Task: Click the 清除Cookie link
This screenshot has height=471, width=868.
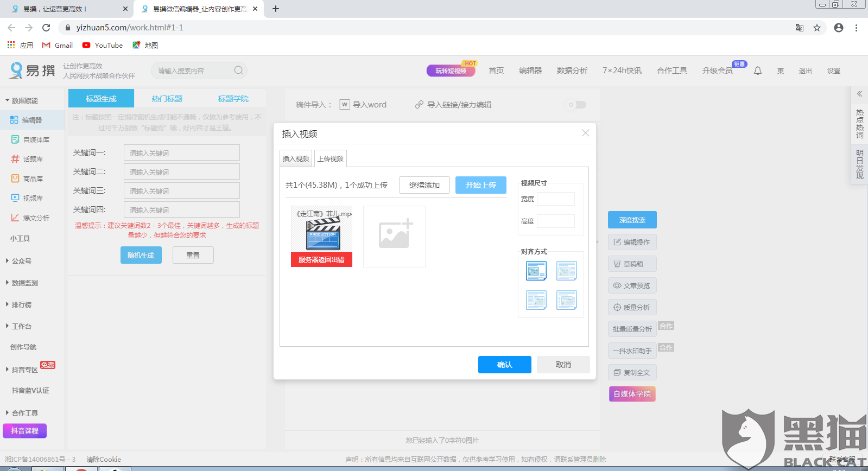Action: 104,459
